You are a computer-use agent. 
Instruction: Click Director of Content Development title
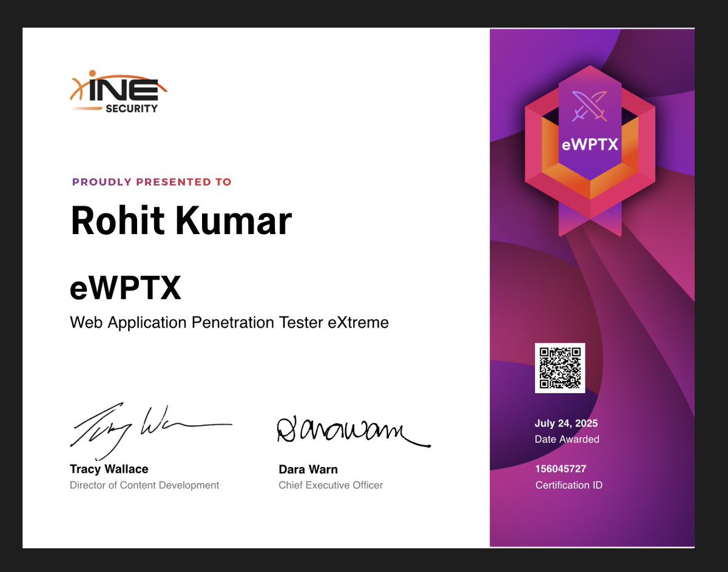point(144,485)
